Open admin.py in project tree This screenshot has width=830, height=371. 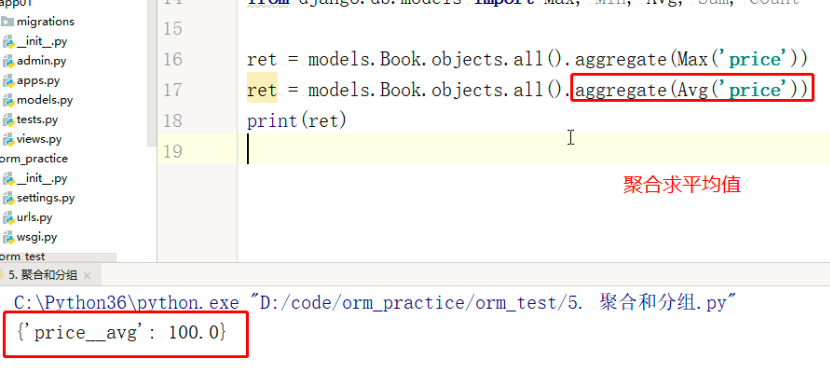click(x=41, y=61)
